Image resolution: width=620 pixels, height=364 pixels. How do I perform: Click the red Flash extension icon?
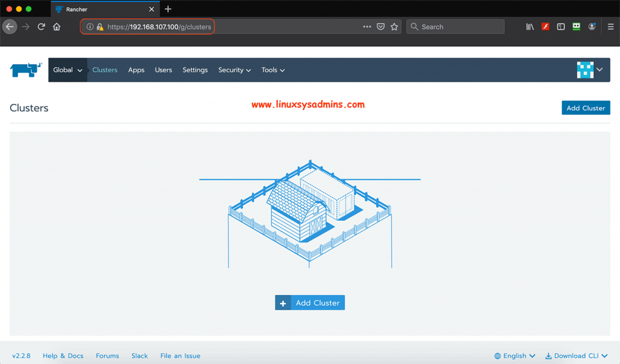pyautogui.click(x=546, y=27)
